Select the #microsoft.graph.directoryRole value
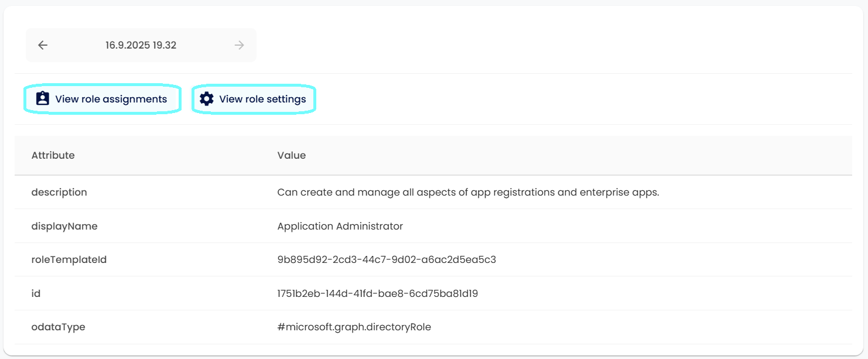The width and height of the screenshot is (868, 359). pyautogui.click(x=354, y=327)
